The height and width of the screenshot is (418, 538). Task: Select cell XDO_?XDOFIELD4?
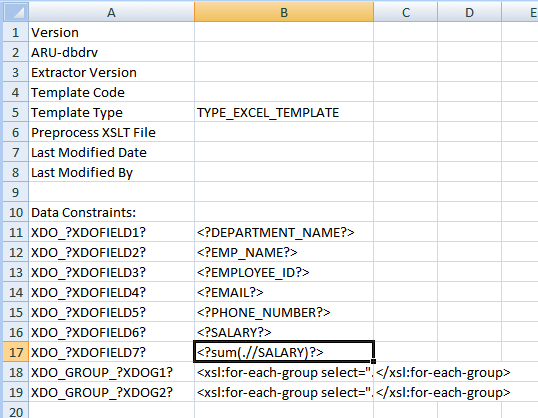[x=112, y=292]
